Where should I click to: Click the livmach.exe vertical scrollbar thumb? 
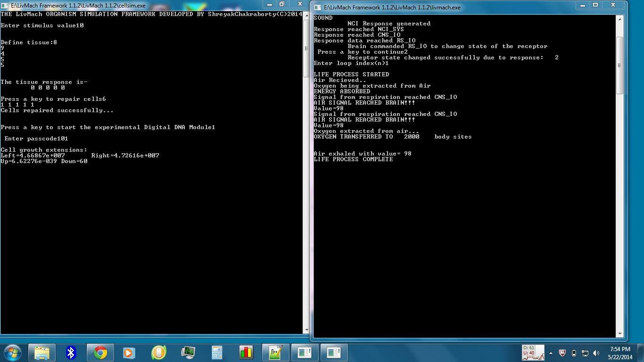tap(620, 65)
